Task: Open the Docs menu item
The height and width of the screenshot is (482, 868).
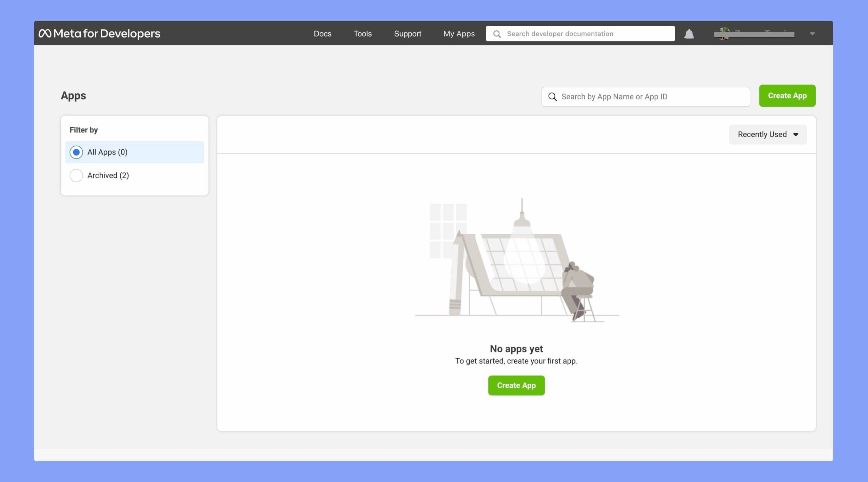Action: (x=322, y=33)
